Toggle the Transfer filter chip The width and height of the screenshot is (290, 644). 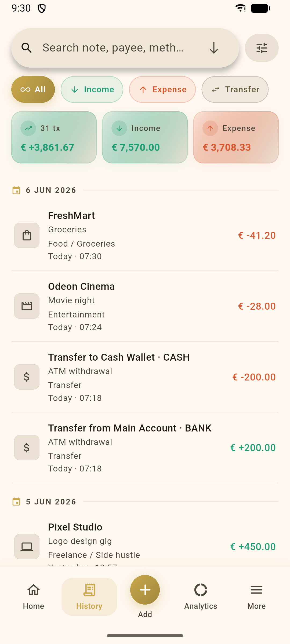pos(235,89)
